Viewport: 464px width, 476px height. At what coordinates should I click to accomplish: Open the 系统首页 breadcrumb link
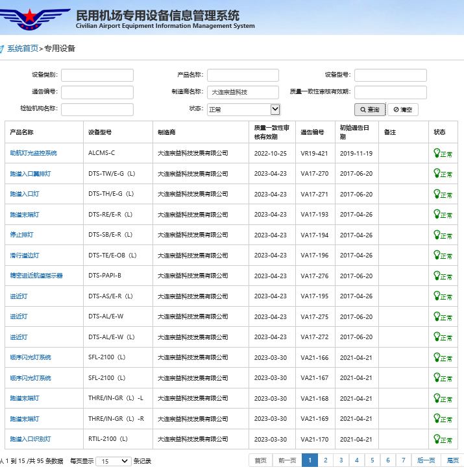coord(23,49)
